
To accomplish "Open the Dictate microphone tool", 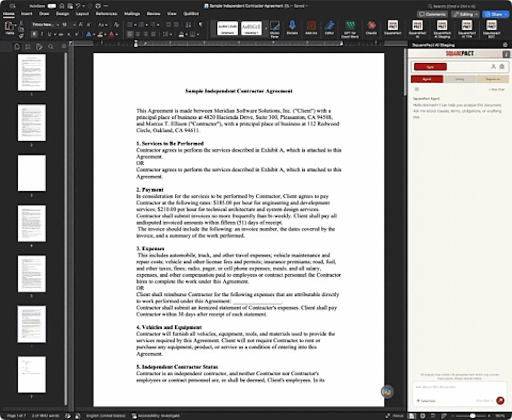I will pyautogui.click(x=292, y=28).
